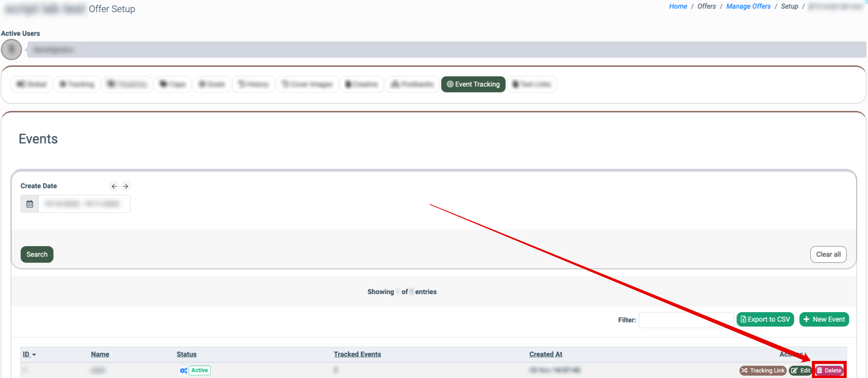Open Manage Offers breadcrumb link

coord(748,6)
